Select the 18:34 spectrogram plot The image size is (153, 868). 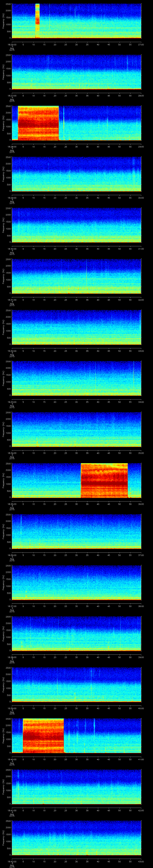pyautogui.click(x=76, y=429)
